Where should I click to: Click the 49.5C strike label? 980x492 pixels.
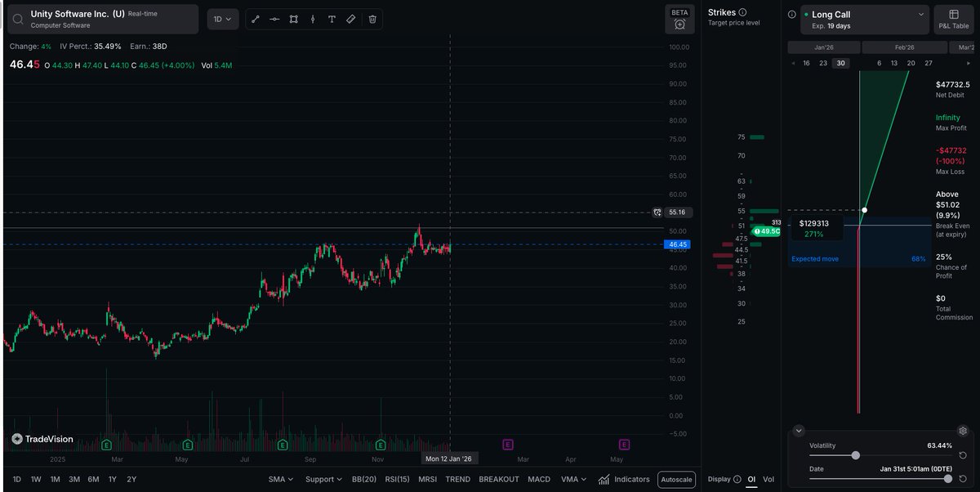pyautogui.click(x=767, y=231)
